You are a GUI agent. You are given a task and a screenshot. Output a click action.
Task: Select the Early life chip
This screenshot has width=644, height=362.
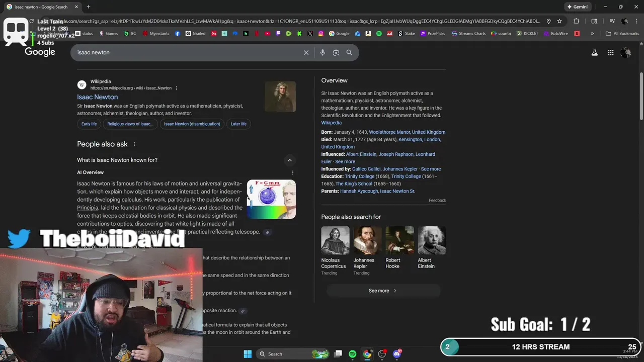(89, 124)
